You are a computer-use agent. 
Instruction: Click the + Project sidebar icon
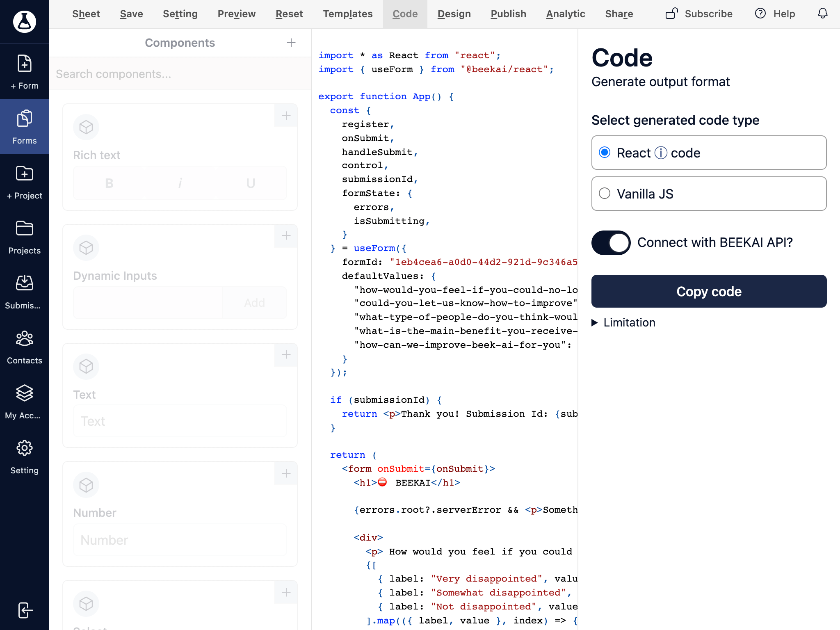[x=25, y=173]
